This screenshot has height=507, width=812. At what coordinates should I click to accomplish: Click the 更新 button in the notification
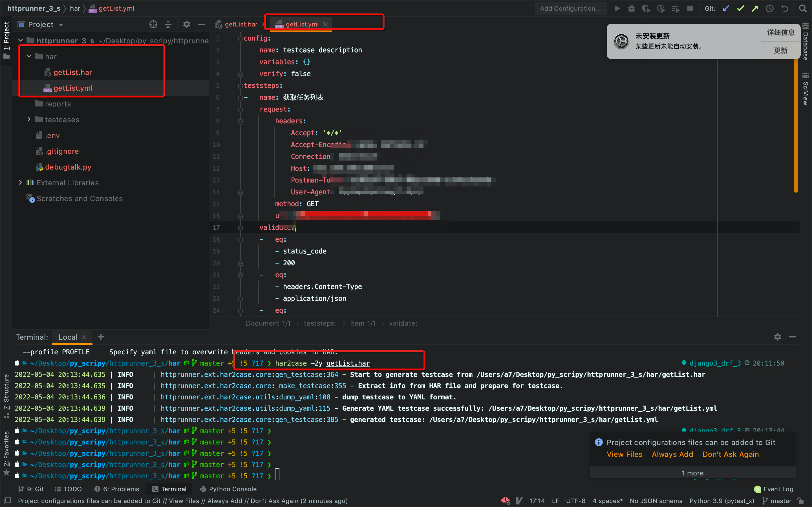pyautogui.click(x=781, y=50)
